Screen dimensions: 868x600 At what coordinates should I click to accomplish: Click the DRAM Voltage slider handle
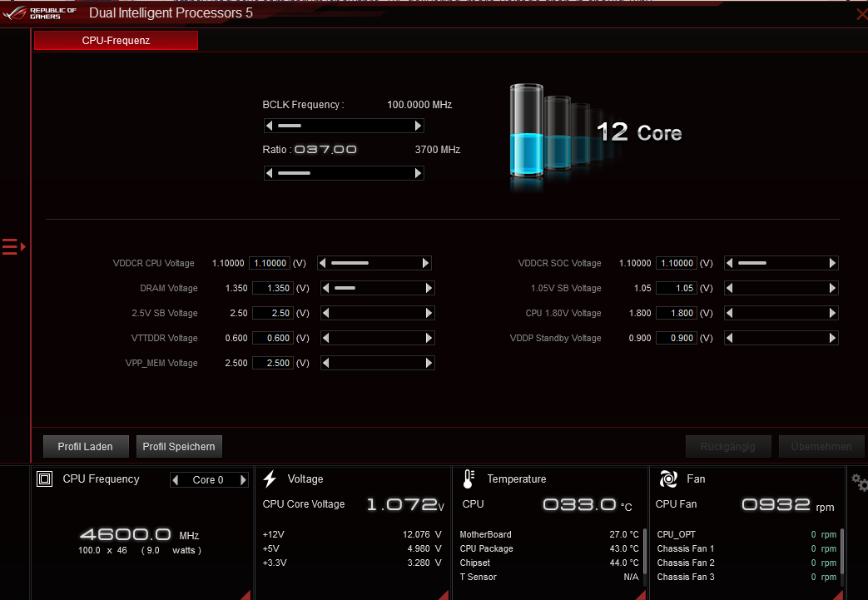tap(345, 288)
